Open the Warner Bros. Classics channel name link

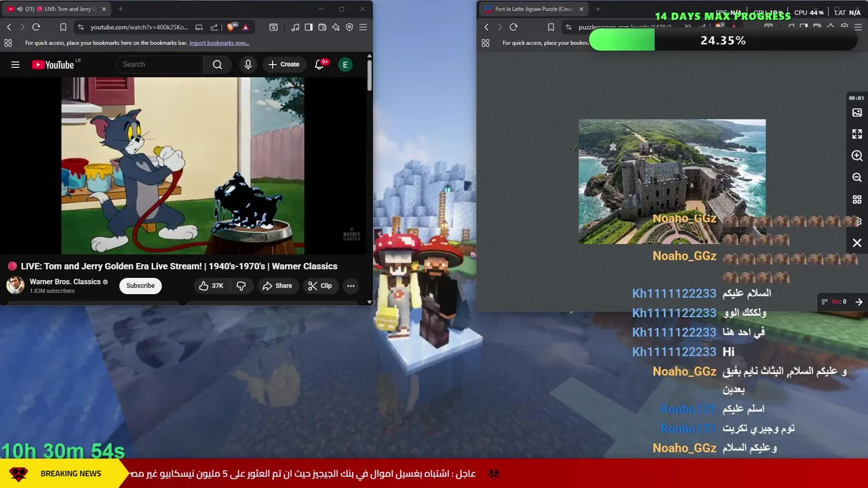click(x=65, y=281)
